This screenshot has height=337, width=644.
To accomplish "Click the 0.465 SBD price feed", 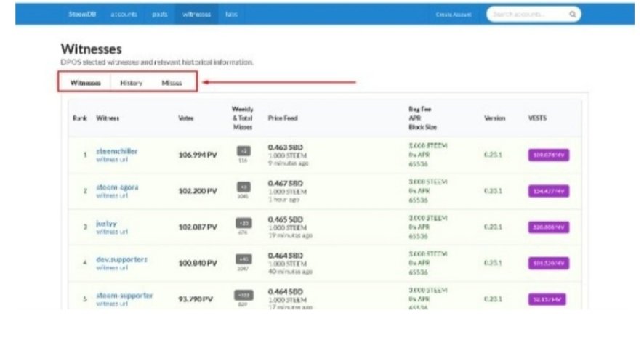I will pos(286,219).
